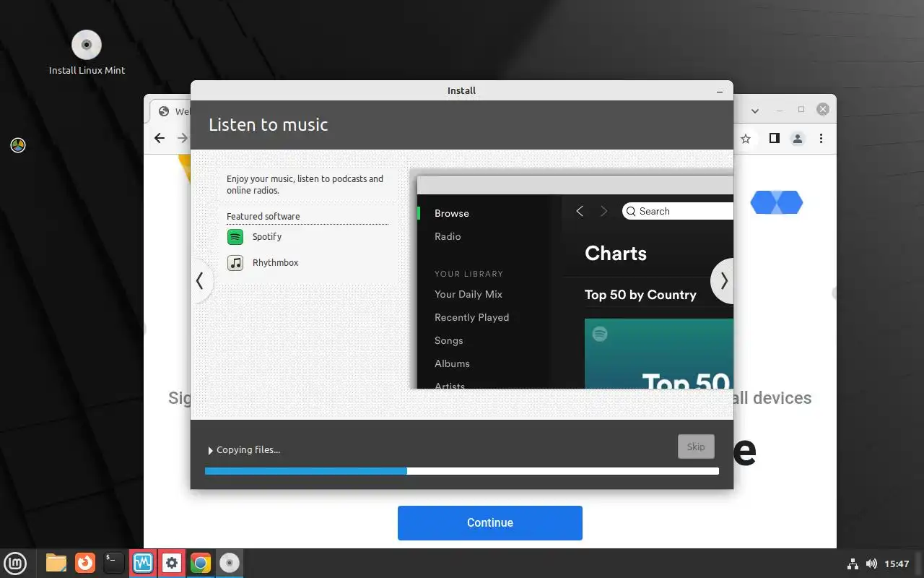Image resolution: width=924 pixels, height=578 pixels.
Task: Click the browser forward arrow
Action: pos(183,138)
